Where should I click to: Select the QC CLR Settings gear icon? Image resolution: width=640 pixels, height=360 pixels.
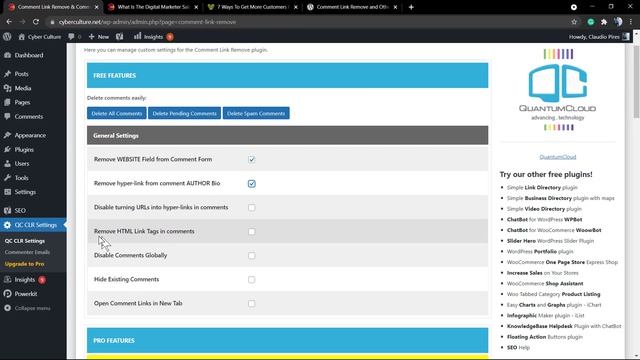7,225
